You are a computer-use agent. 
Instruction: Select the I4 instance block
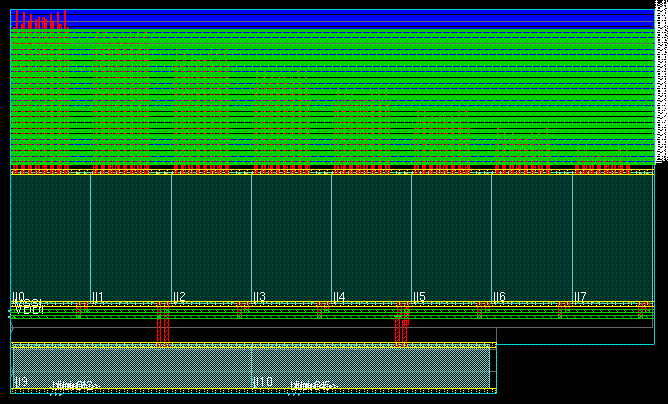371,238
